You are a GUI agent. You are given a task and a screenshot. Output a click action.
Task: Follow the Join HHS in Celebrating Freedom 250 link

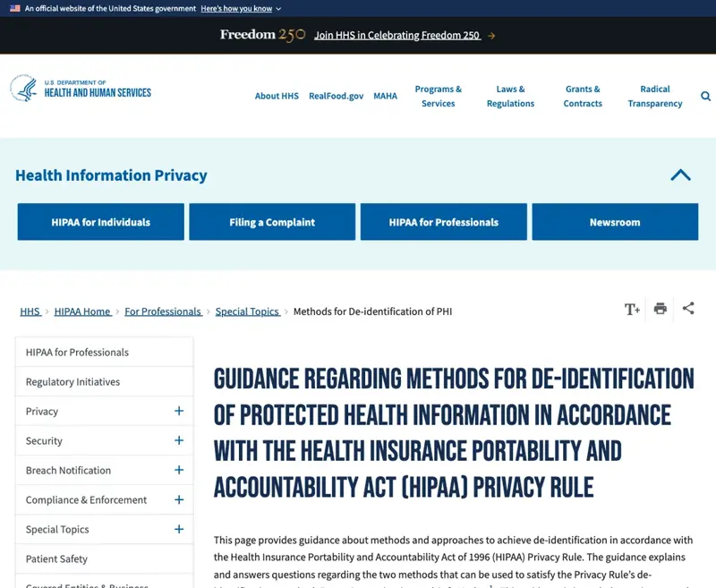coord(397,36)
